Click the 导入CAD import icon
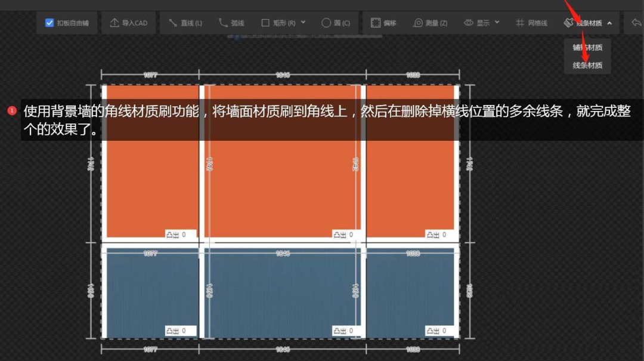644x361 pixels. (114, 23)
